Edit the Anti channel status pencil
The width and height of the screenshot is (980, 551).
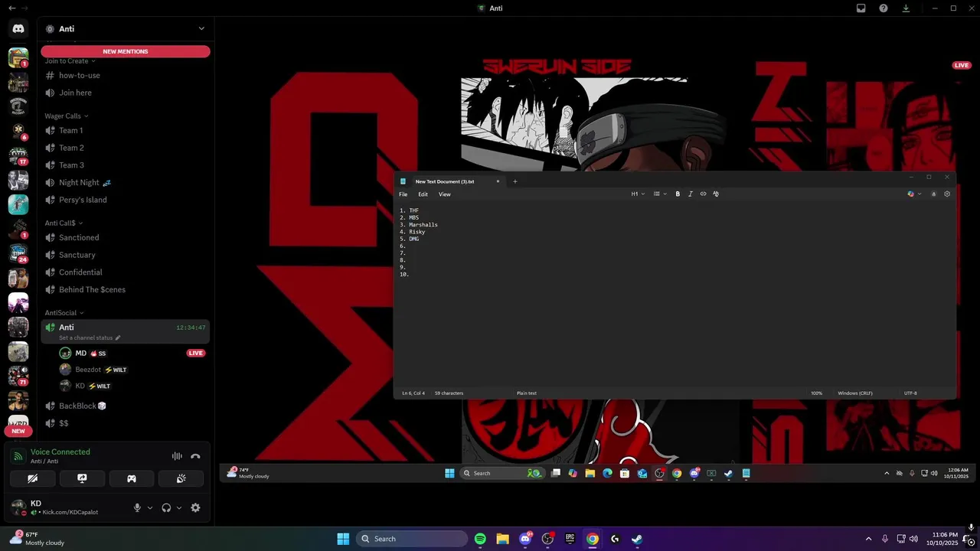[x=118, y=337]
